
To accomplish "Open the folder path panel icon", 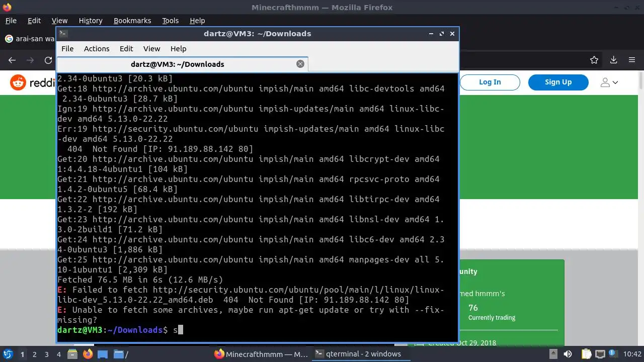I will tap(121, 354).
